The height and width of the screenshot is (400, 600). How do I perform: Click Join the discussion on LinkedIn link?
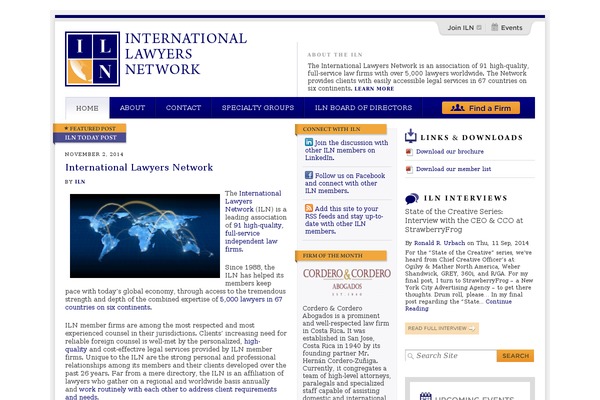click(x=346, y=150)
